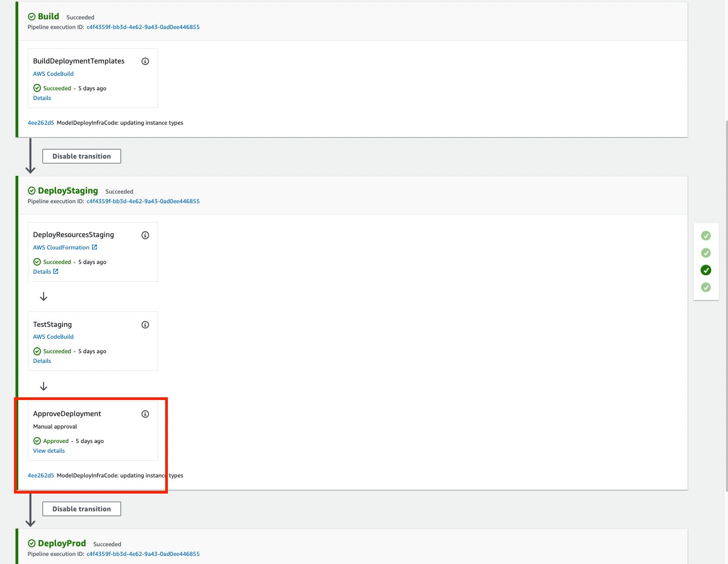
Task: Open commit 4ee262d5 link in Build stage
Action: [x=41, y=123]
